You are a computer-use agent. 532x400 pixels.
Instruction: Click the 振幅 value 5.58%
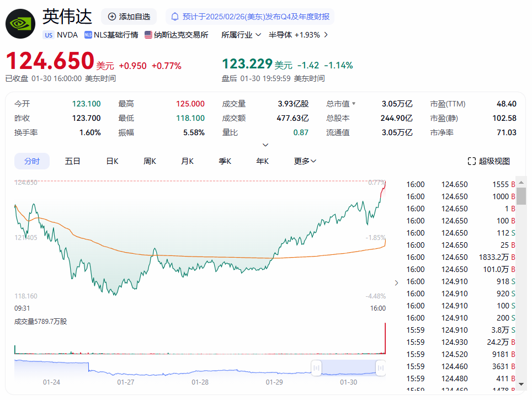(194, 132)
